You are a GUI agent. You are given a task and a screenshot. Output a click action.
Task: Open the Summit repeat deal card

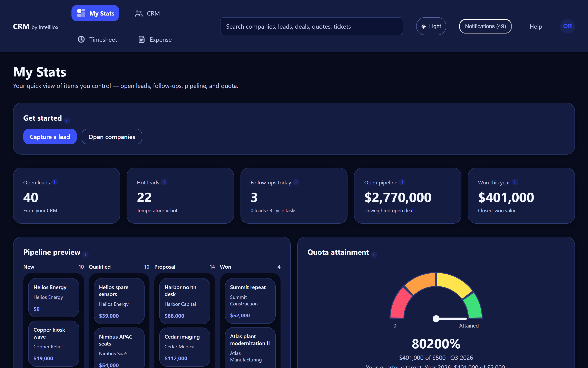tap(250, 301)
